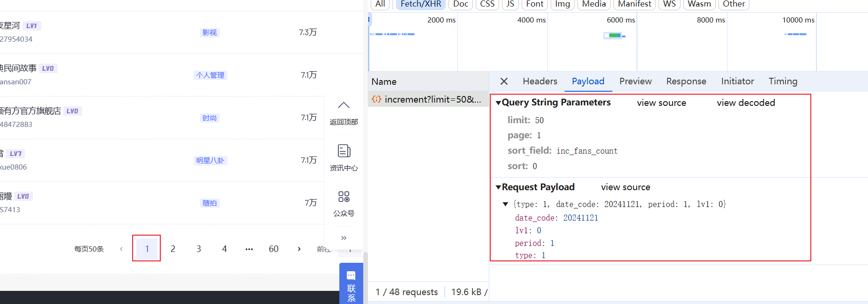Click the 7.3万 fans count cell
Screen dimensions: 868x304
coord(308,32)
